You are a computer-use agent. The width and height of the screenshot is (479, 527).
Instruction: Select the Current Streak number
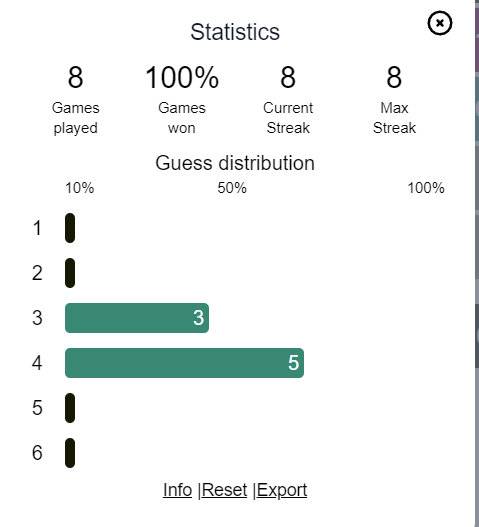[288, 77]
